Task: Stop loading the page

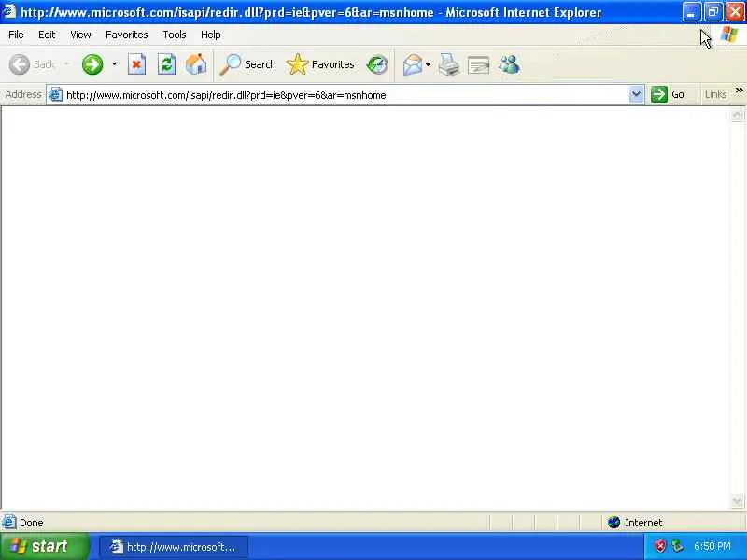Action: (x=136, y=64)
